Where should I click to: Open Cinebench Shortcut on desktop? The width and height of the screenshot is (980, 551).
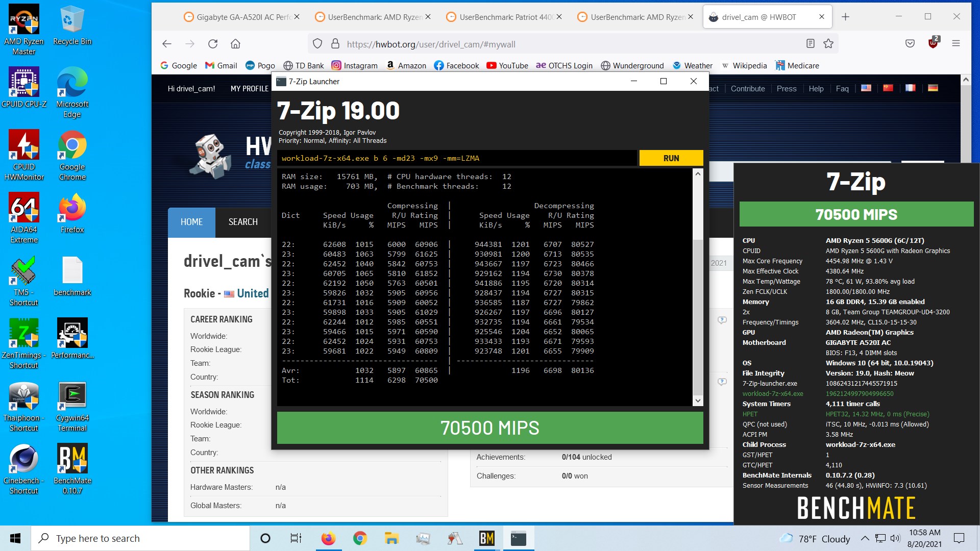pos(24,469)
